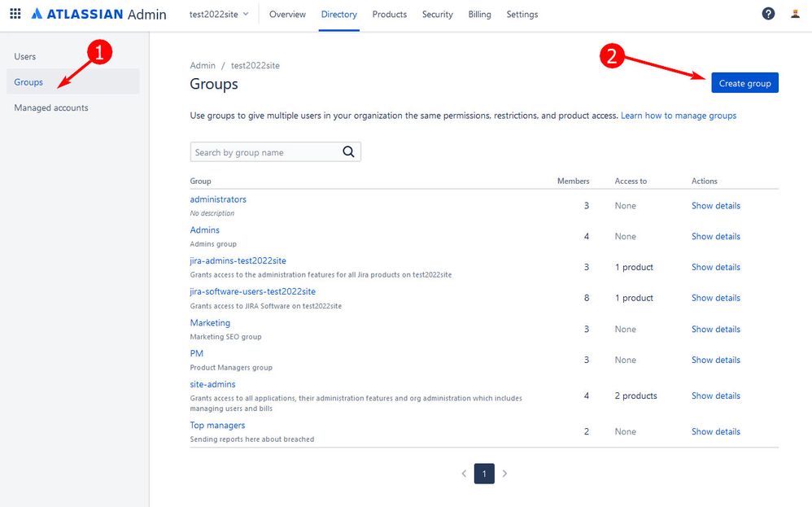
Task: Open the Admins group
Action: [x=204, y=230]
